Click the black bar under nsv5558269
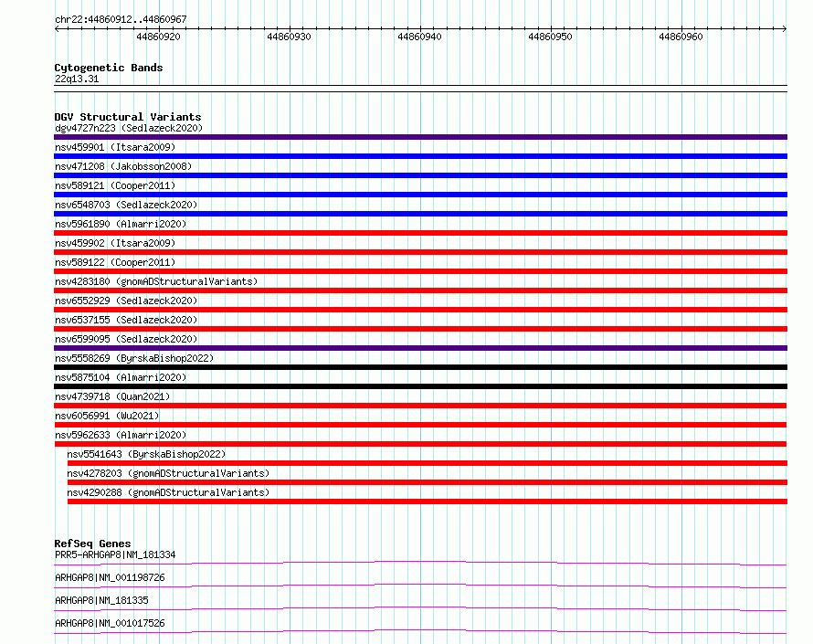The image size is (813, 644). point(420,367)
